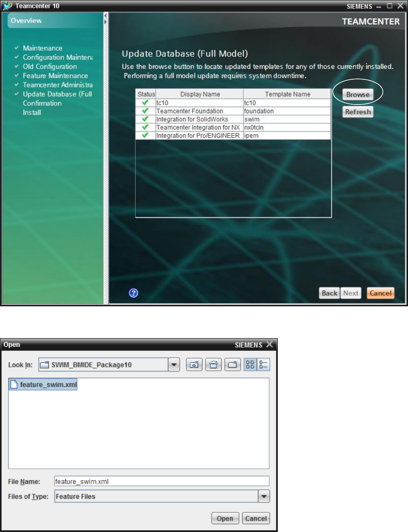
Task: Open the Files of Type dropdown
Action: 264,496
